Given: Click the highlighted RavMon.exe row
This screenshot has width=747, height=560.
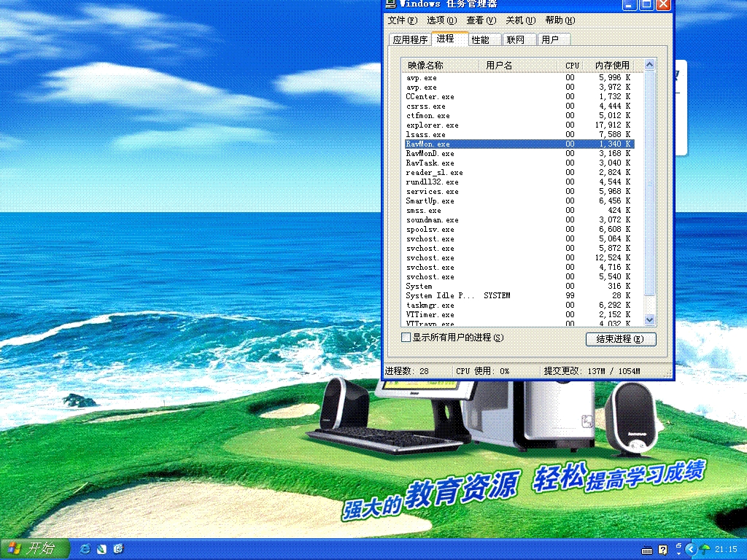Looking at the screenshot, I should (519, 144).
